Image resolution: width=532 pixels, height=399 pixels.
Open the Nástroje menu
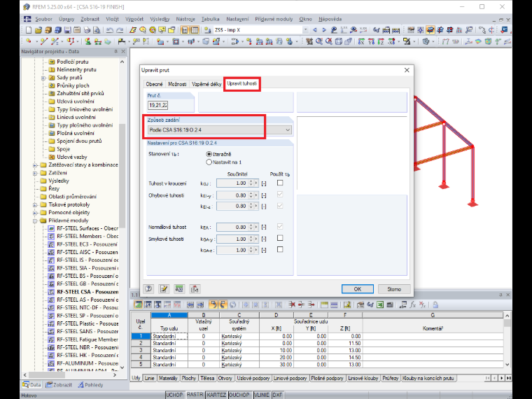(185, 19)
